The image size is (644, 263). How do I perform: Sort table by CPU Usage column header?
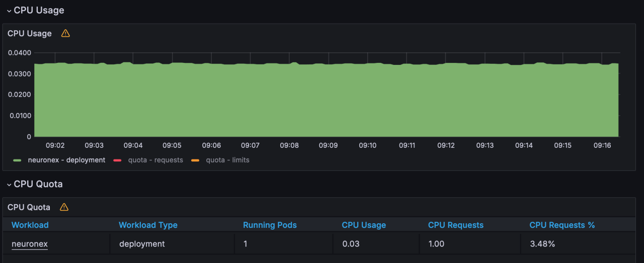(364, 225)
